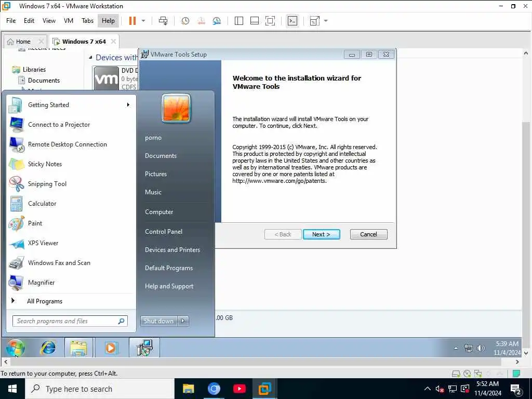Open Sticky Notes from the Start menu

[x=45, y=164]
